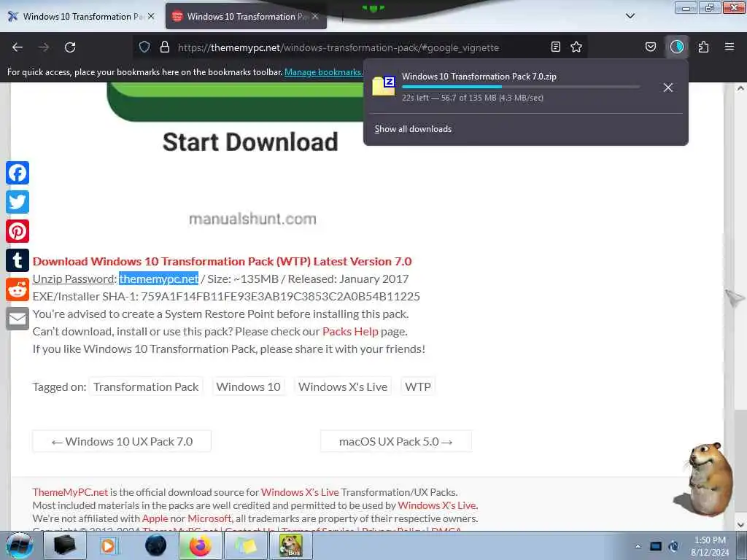Go back to previous page
The height and width of the screenshot is (560, 747).
[18, 47]
